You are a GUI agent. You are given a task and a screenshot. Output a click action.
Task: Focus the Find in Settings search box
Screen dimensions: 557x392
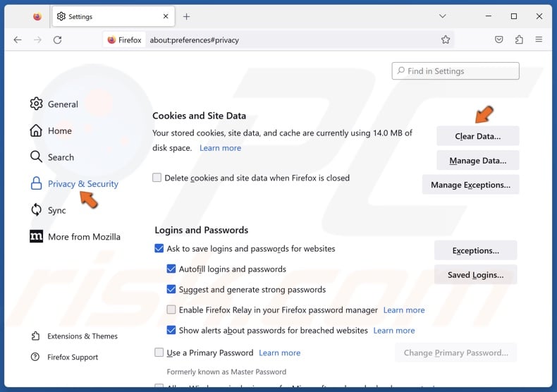(455, 71)
